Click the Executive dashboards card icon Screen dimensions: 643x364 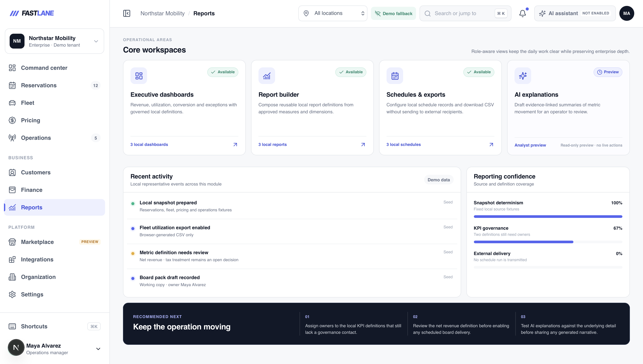(x=139, y=76)
